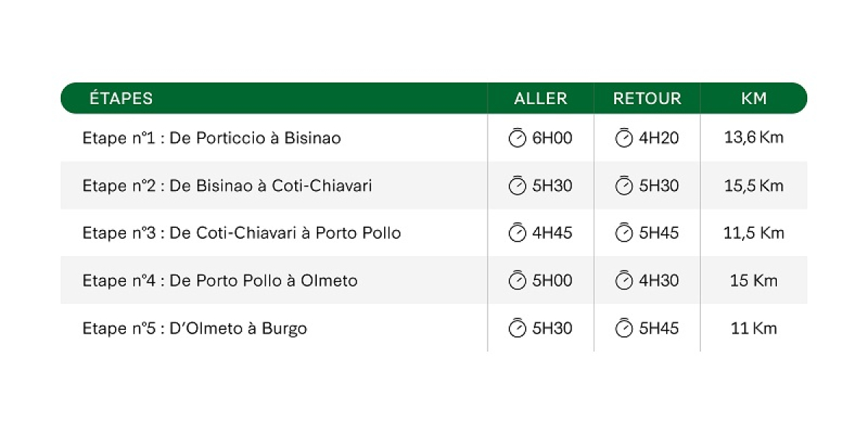
Task: Select the stopwatch icon for Etape n°3 retour
Action: 624,233
